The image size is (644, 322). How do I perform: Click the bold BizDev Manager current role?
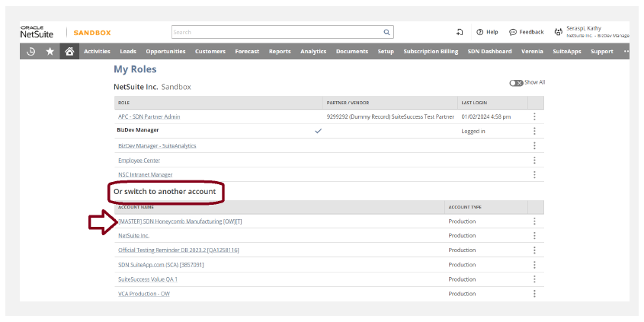tap(138, 130)
